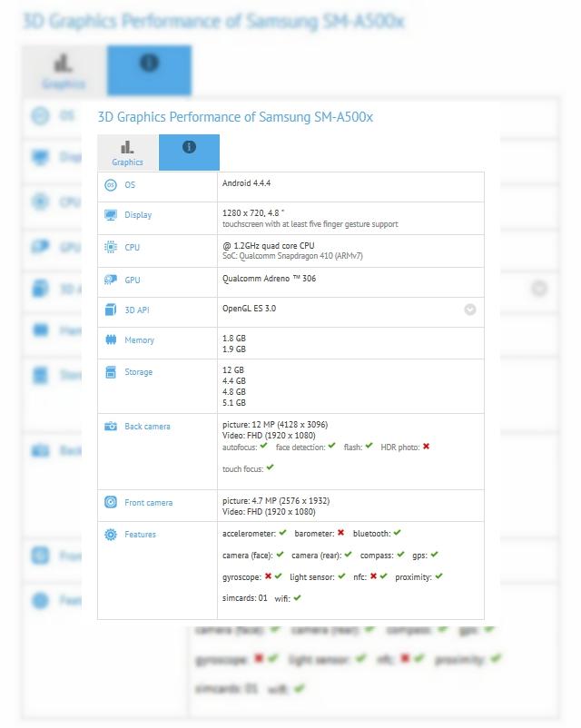The width and height of the screenshot is (581, 728).
Task: Click the CPU chip icon
Action: coord(111,247)
